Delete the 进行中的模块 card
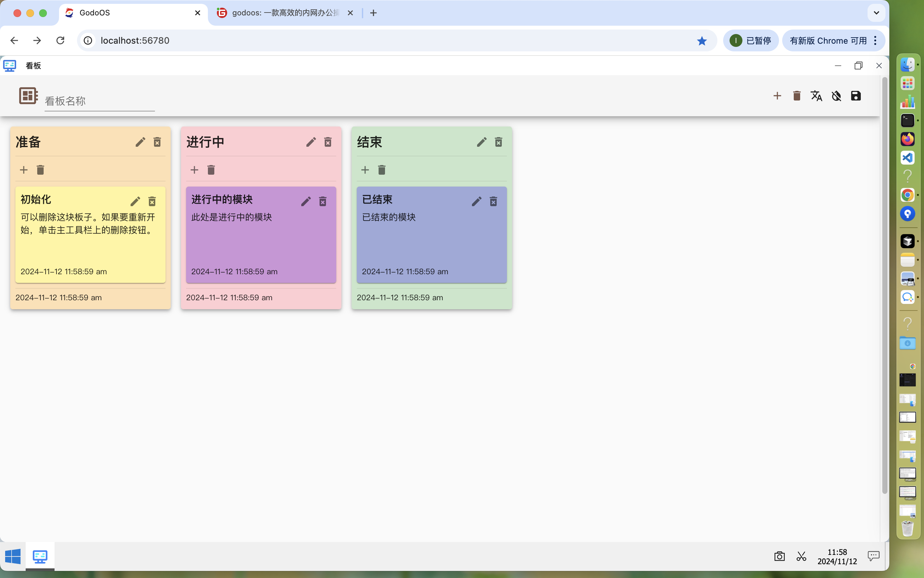This screenshot has height=578, width=924. coord(323,201)
